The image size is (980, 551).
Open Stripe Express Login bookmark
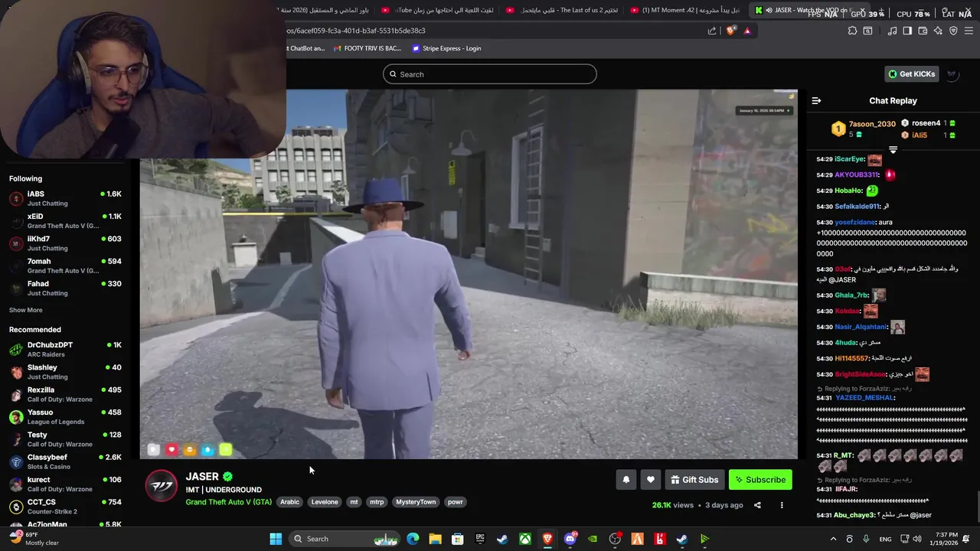coord(446,48)
